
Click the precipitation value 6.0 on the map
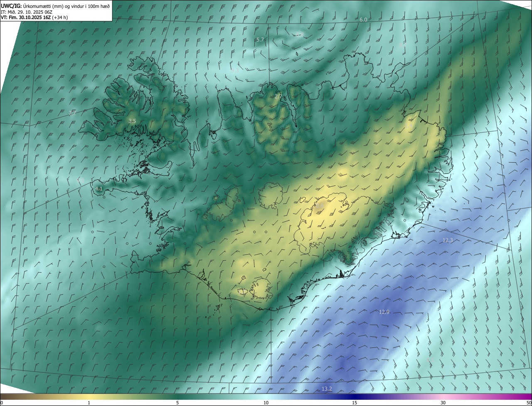[363, 20]
